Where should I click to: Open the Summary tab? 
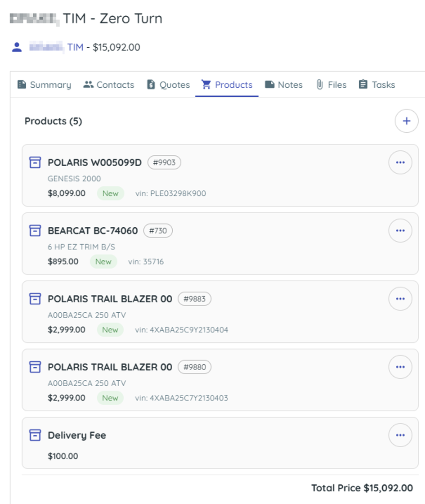click(45, 85)
